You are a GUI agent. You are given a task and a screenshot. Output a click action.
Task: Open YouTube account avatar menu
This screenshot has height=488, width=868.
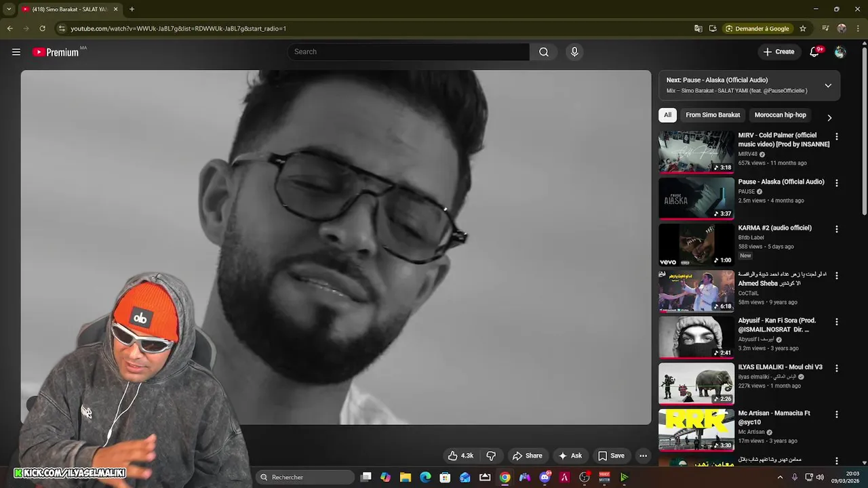click(840, 52)
